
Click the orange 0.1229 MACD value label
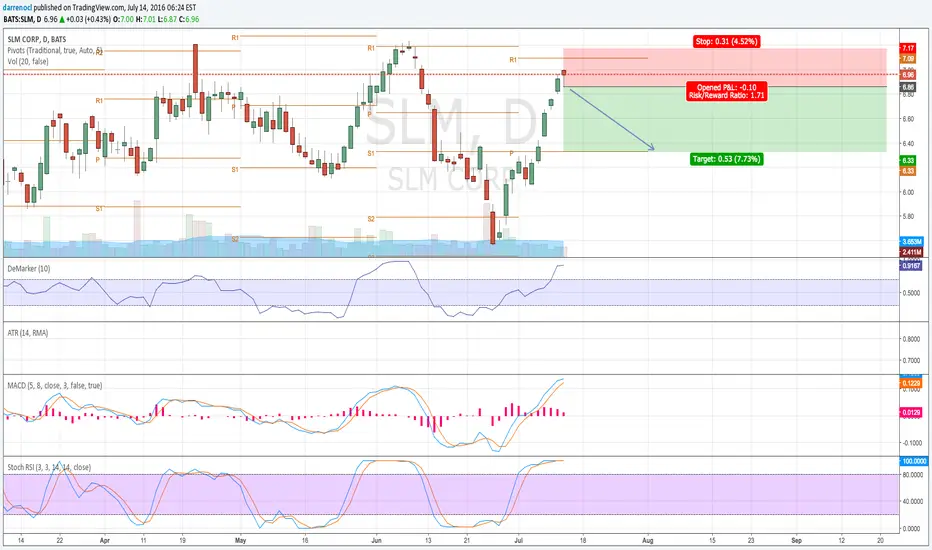pyautogui.click(x=911, y=384)
